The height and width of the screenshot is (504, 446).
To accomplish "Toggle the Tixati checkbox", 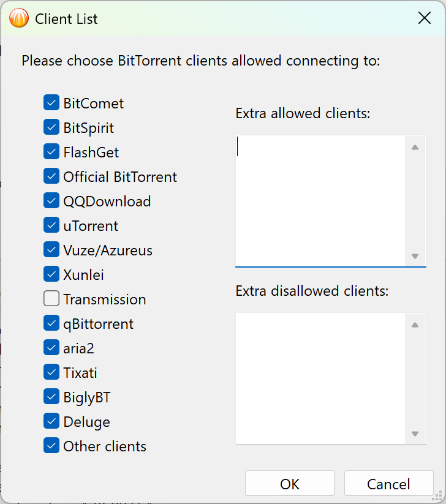I will click(x=51, y=372).
